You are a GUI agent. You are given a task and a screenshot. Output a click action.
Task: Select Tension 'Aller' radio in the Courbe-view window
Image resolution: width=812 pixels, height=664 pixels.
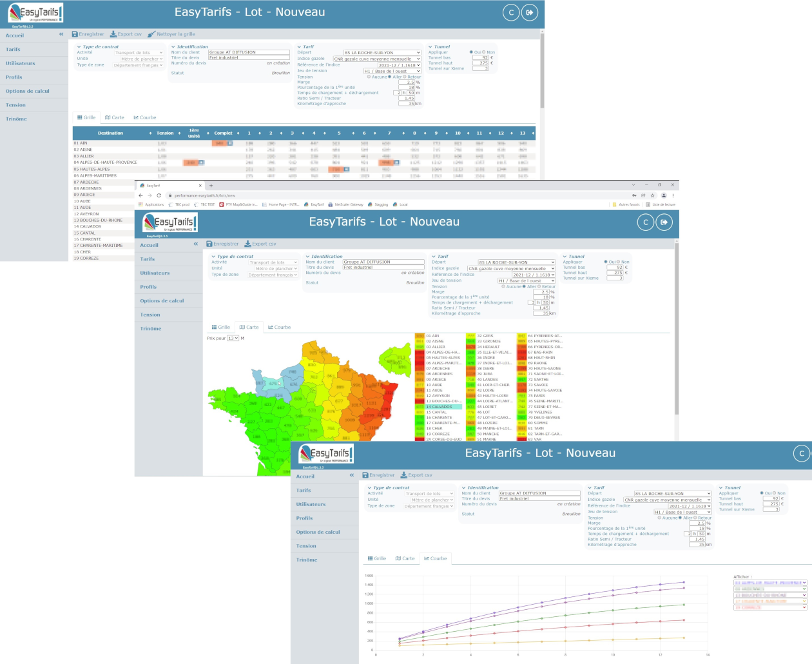tap(680, 518)
